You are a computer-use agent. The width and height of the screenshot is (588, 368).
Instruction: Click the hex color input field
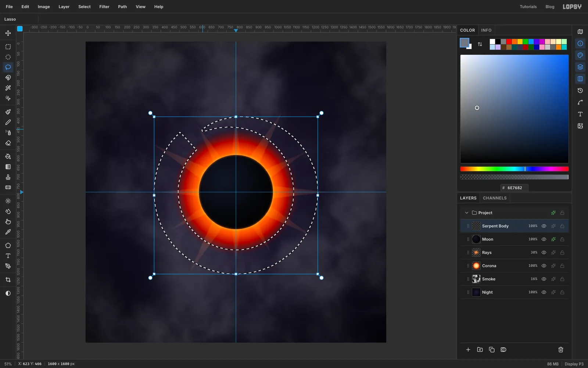tap(514, 188)
